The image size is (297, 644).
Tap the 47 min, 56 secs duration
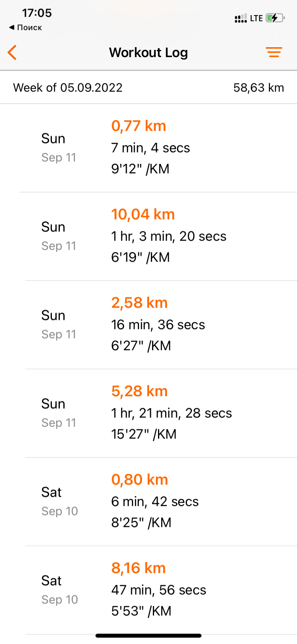pyautogui.click(x=158, y=590)
